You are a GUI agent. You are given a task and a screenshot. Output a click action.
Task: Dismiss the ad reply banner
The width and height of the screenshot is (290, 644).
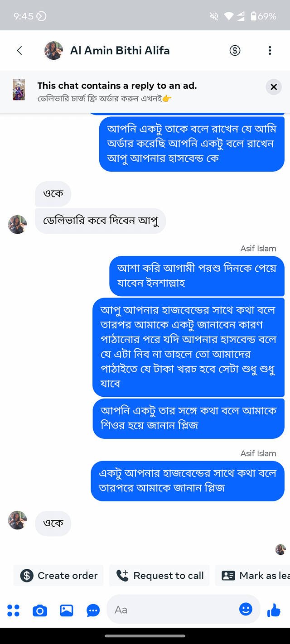[x=273, y=87]
